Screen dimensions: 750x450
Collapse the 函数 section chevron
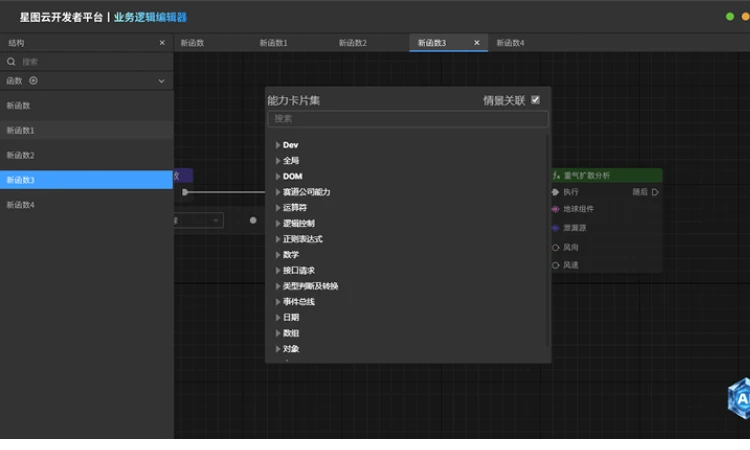[x=161, y=81]
